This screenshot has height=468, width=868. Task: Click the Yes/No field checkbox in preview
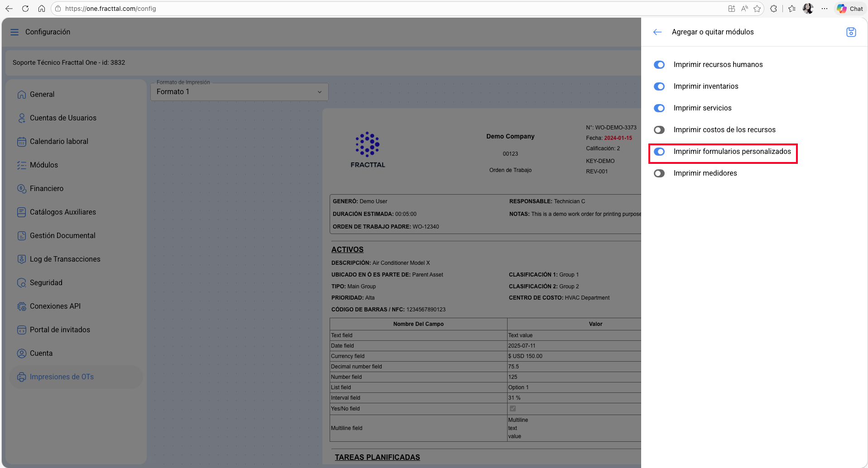(513, 409)
